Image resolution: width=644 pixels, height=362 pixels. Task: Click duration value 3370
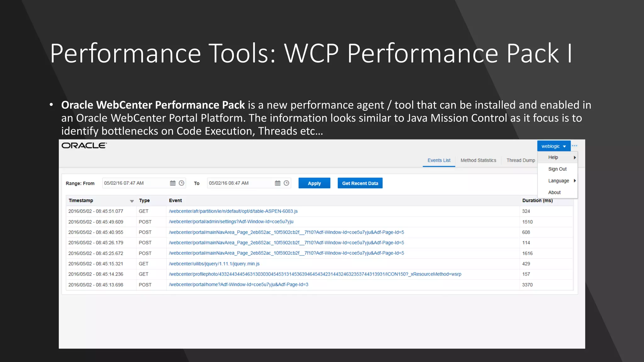[527, 285]
